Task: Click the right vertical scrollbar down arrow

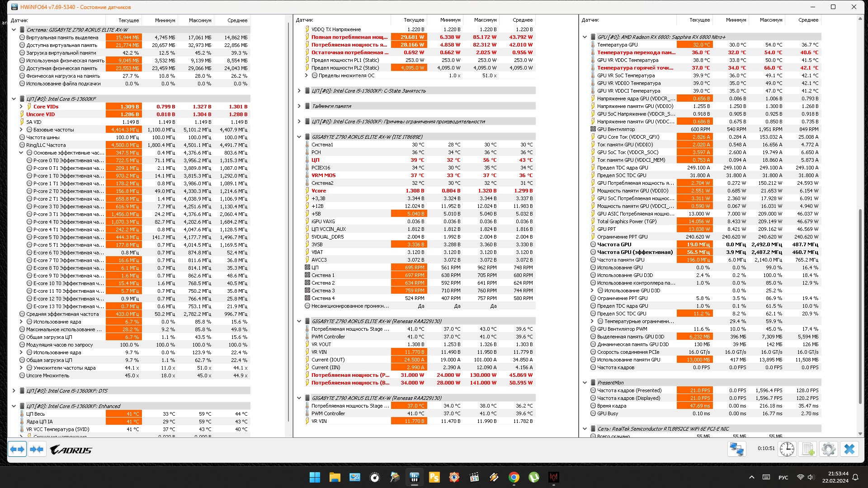Action: (860, 433)
